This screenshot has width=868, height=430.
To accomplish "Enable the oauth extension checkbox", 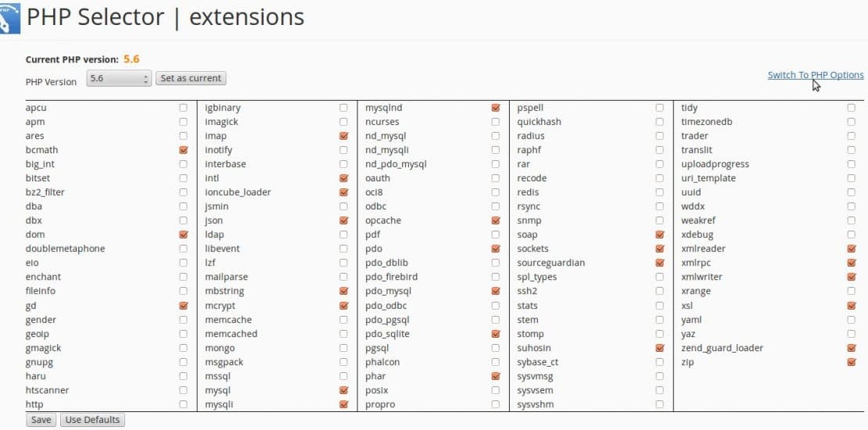I will click(496, 178).
